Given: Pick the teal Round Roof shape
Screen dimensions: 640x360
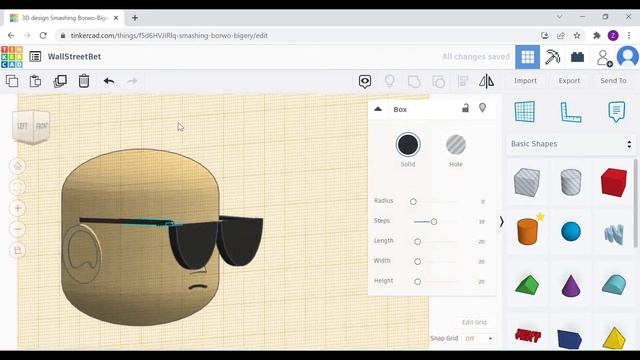Looking at the screenshot, I should (614, 284).
